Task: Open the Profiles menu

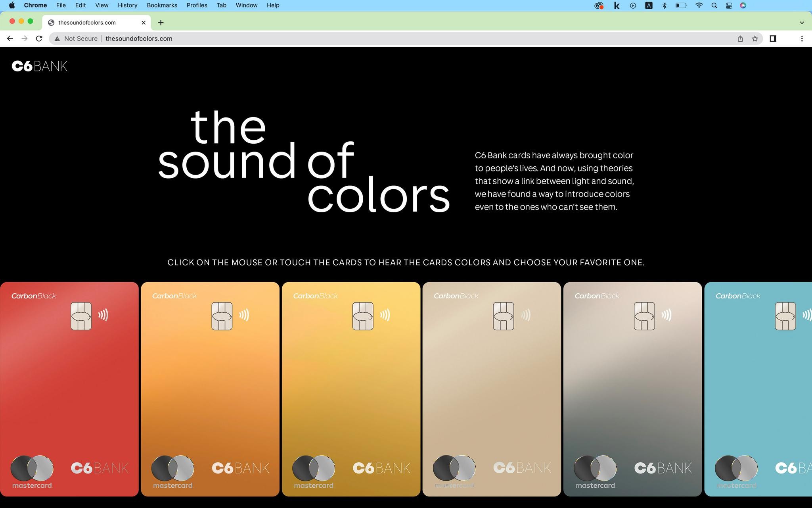Action: click(x=197, y=5)
